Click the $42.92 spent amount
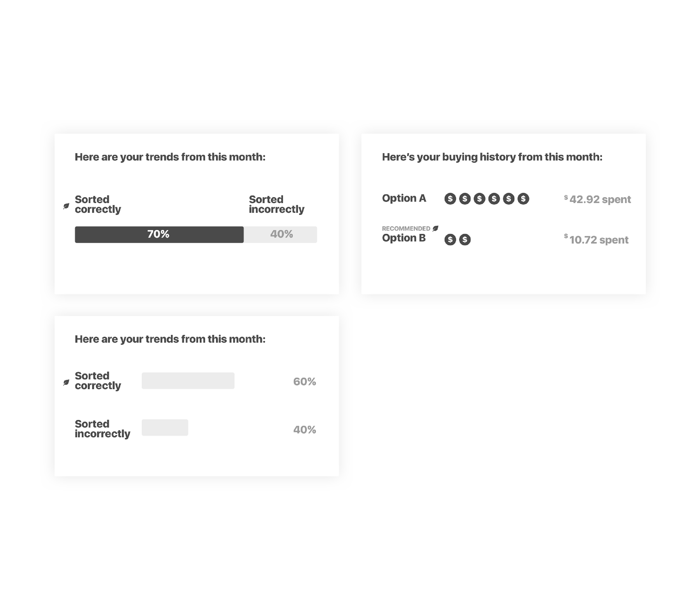This screenshot has width=700, height=610. 597,199
